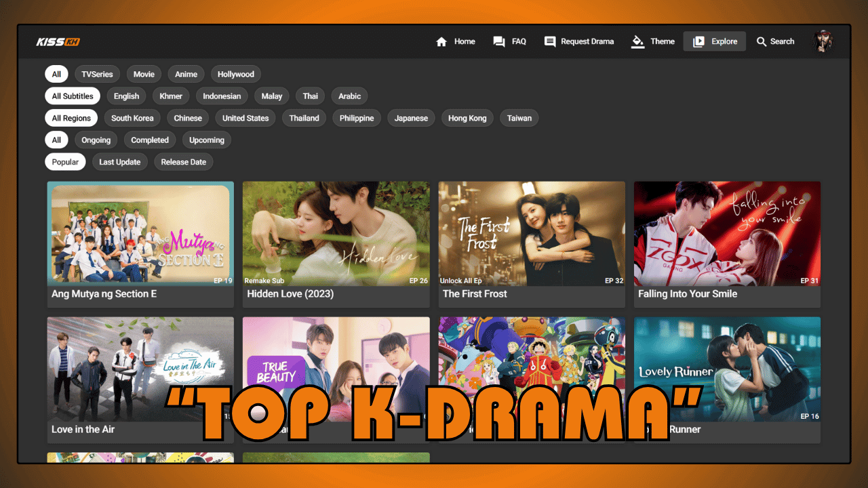868x488 pixels.
Task: Click the Home icon in navigation bar
Action: pyautogui.click(x=441, y=41)
